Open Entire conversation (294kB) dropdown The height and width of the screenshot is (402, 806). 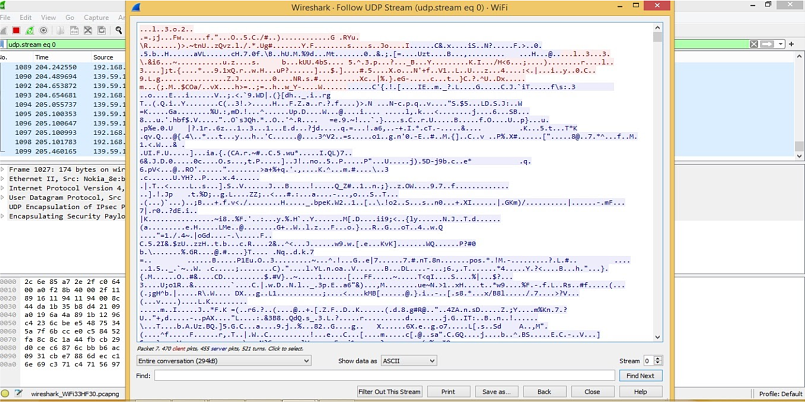point(224,361)
